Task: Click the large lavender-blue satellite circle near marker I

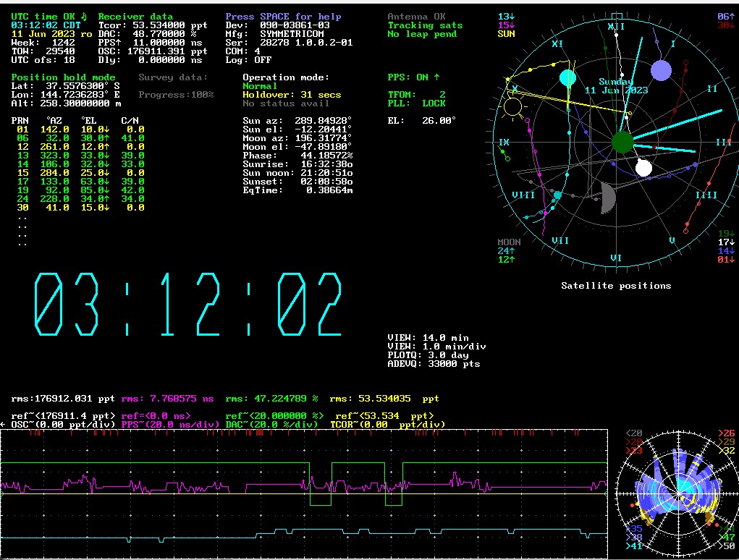Action: pos(661,71)
